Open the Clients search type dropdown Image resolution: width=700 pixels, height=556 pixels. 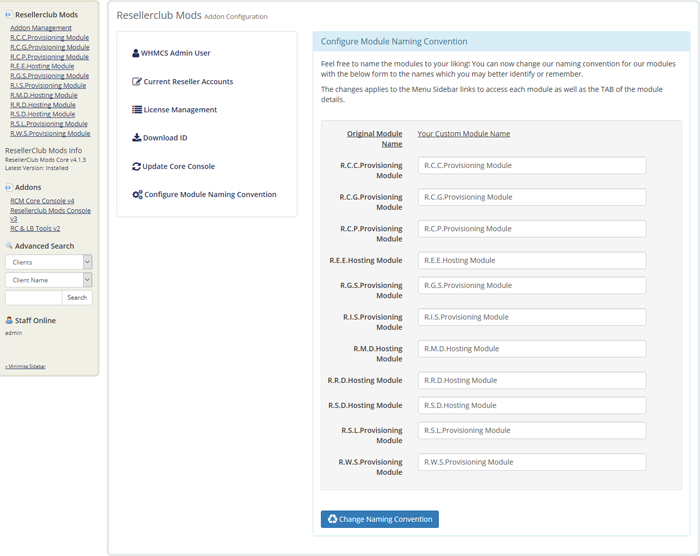(49, 262)
